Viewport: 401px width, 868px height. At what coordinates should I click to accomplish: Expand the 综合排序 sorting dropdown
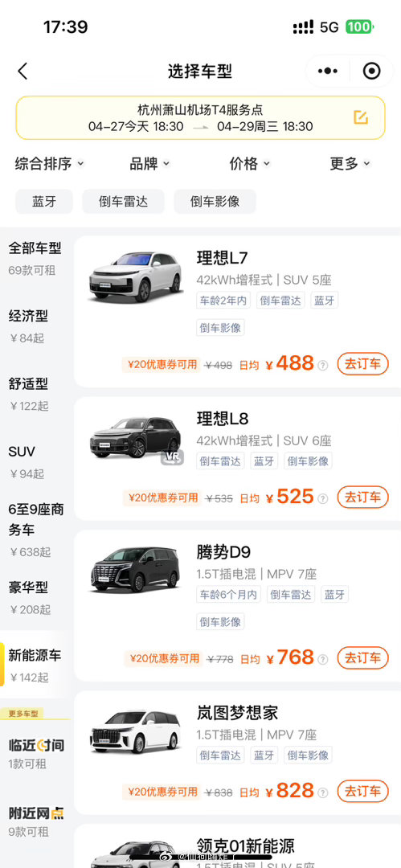coord(49,164)
